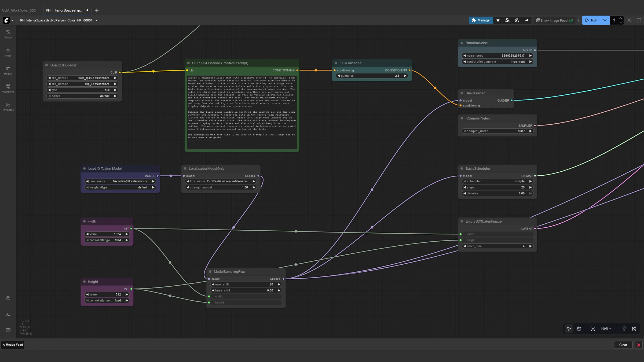This screenshot has width=644, height=362.
Task: Open the Nodes library sidebar icon
Action: (8, 52)
